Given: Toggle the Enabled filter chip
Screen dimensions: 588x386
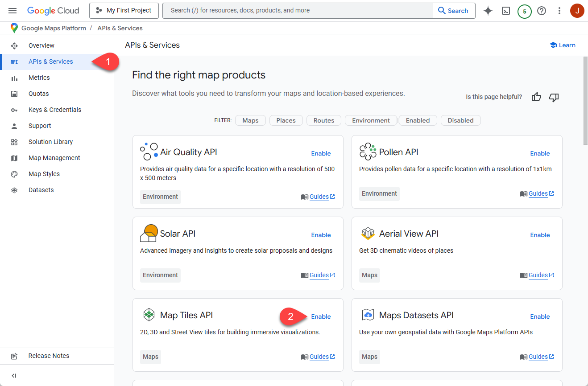Looking at the screenshot, I should tap(418, 120).
